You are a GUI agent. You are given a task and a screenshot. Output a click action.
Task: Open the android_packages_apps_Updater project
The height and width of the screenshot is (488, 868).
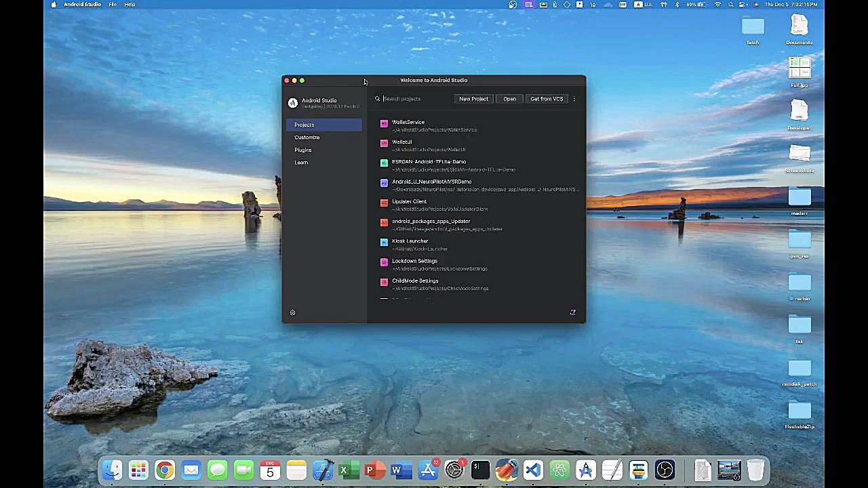[x=478, y=225]
